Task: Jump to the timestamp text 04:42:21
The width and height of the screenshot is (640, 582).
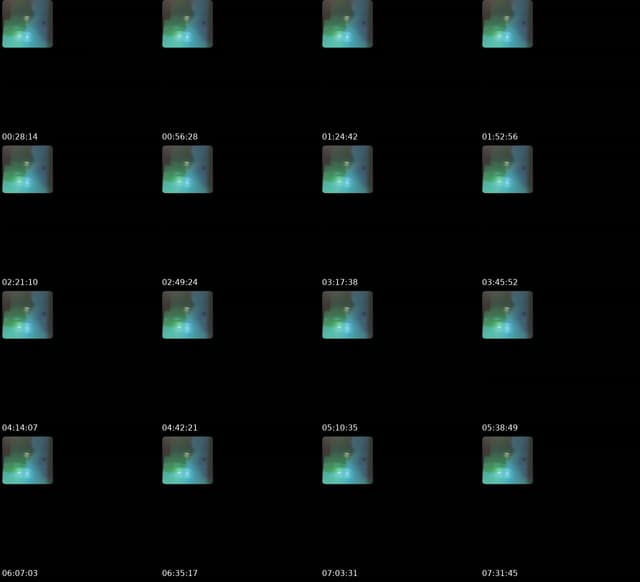Action: click(180, 428)
